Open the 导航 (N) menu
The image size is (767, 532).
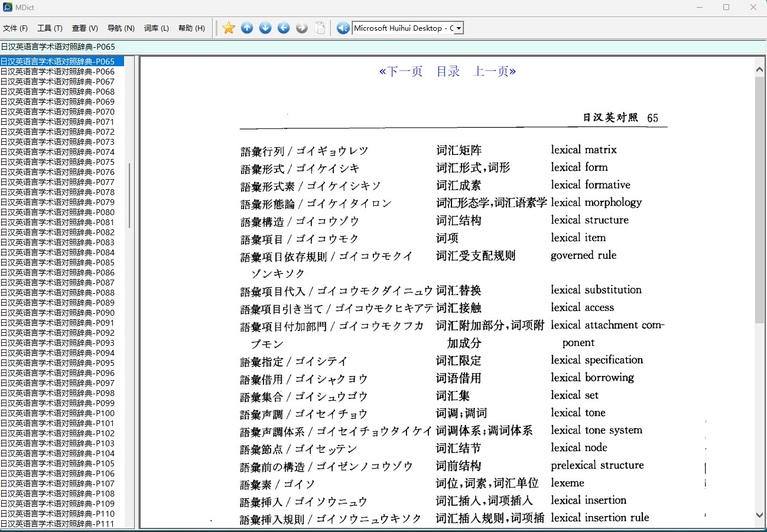point(121,28)
